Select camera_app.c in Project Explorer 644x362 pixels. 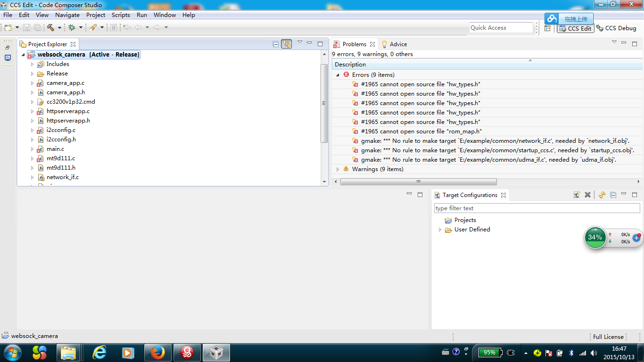[x=66, y=83]
